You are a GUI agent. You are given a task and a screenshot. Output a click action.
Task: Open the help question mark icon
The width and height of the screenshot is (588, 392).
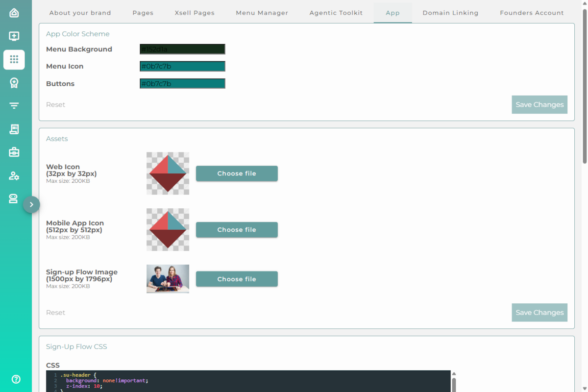click(16, 379)
